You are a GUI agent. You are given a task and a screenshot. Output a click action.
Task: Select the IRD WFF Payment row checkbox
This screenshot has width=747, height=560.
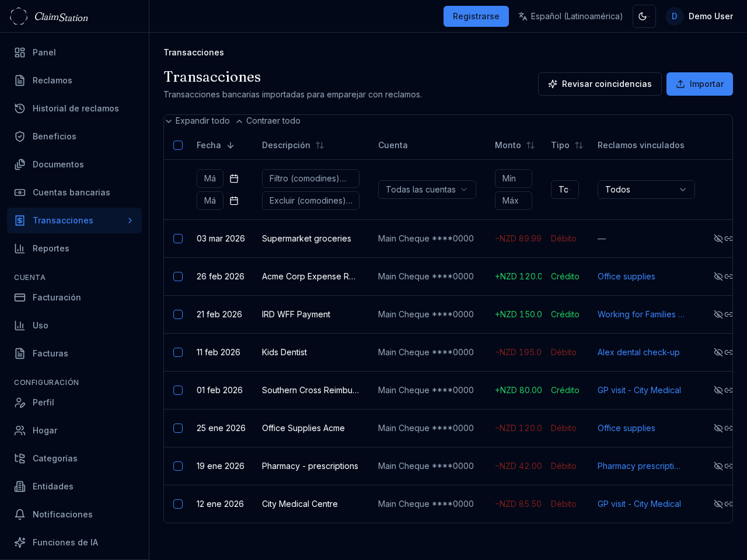(x=178, y=314)
